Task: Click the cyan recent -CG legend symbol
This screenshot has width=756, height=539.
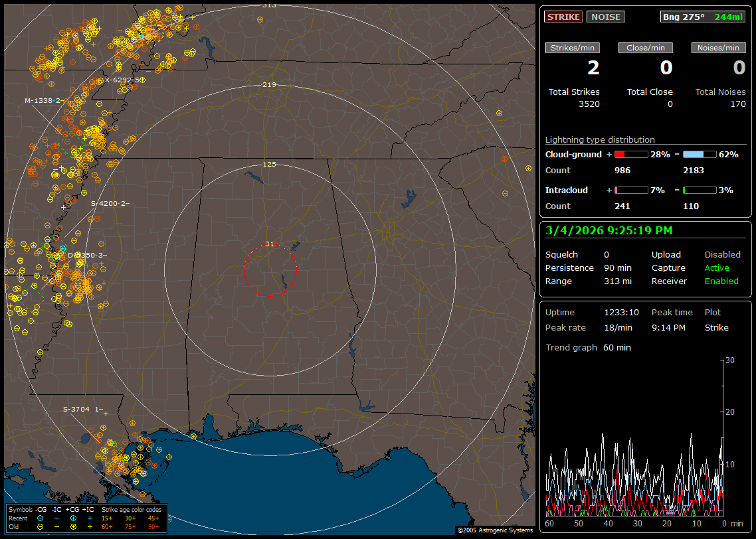Action: coord(41,518)
